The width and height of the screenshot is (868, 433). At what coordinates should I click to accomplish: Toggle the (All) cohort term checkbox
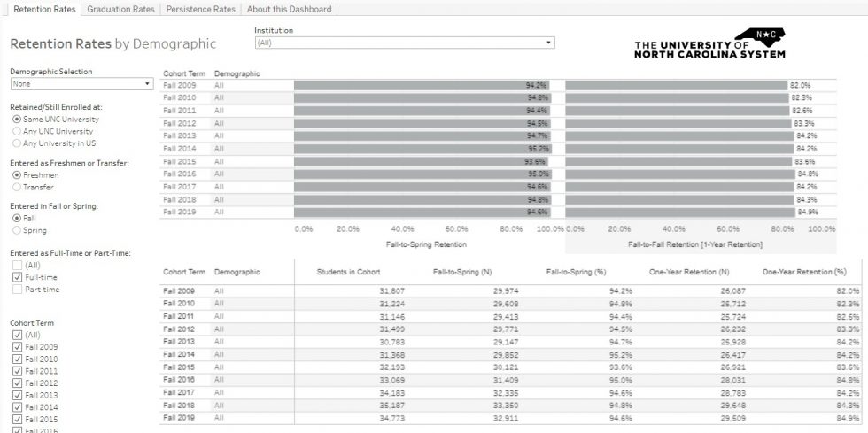pos(17,335)
